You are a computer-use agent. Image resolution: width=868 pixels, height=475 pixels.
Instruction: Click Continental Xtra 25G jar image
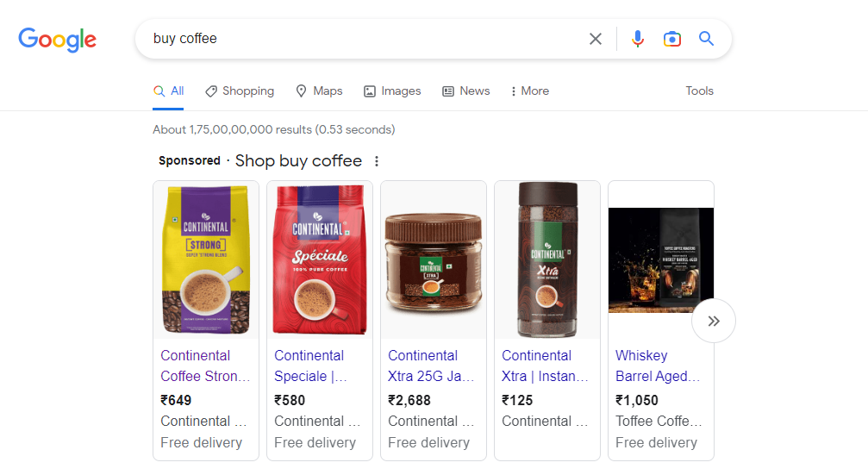pos(434,260)
